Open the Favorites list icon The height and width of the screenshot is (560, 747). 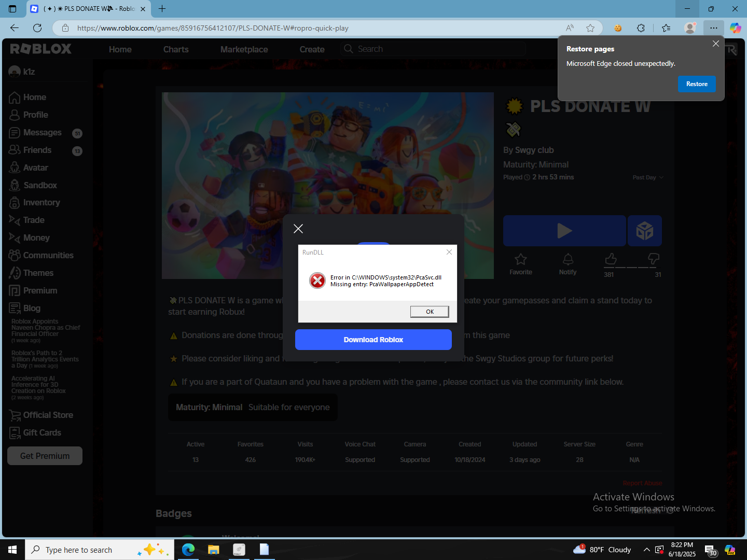coord(666,28)
